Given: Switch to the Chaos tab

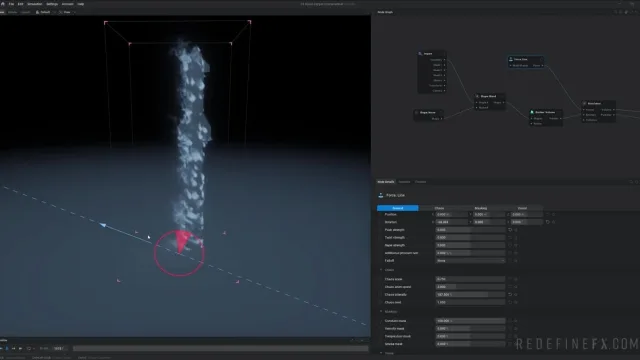Looking at the screenshot, I should coord(439,208).
